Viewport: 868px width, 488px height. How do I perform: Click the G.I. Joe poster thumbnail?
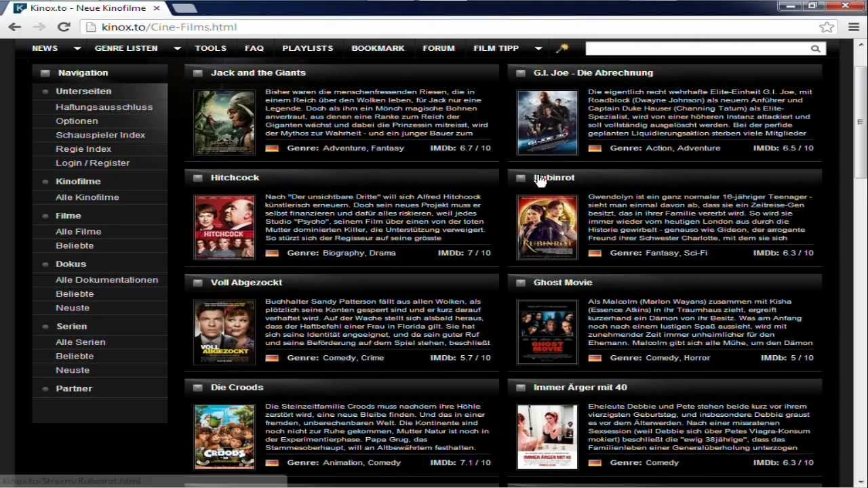[547, 123]
